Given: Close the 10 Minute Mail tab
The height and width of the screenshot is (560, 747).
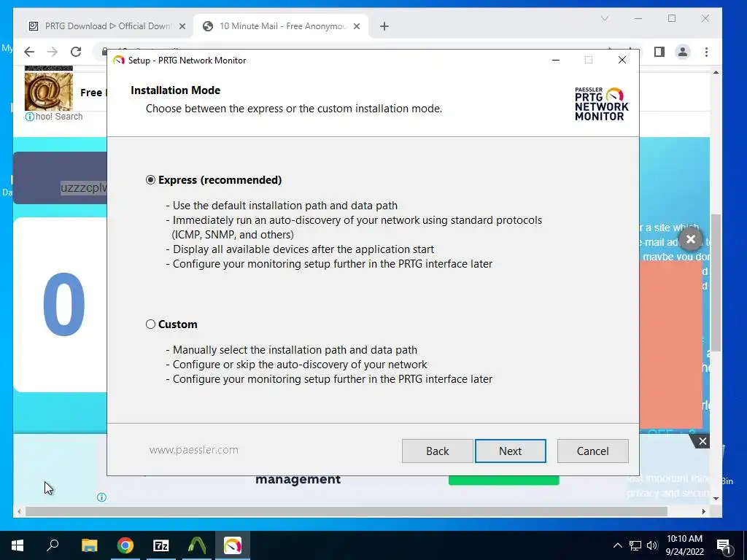Looking at the screenshot, I should coord(356,26).
